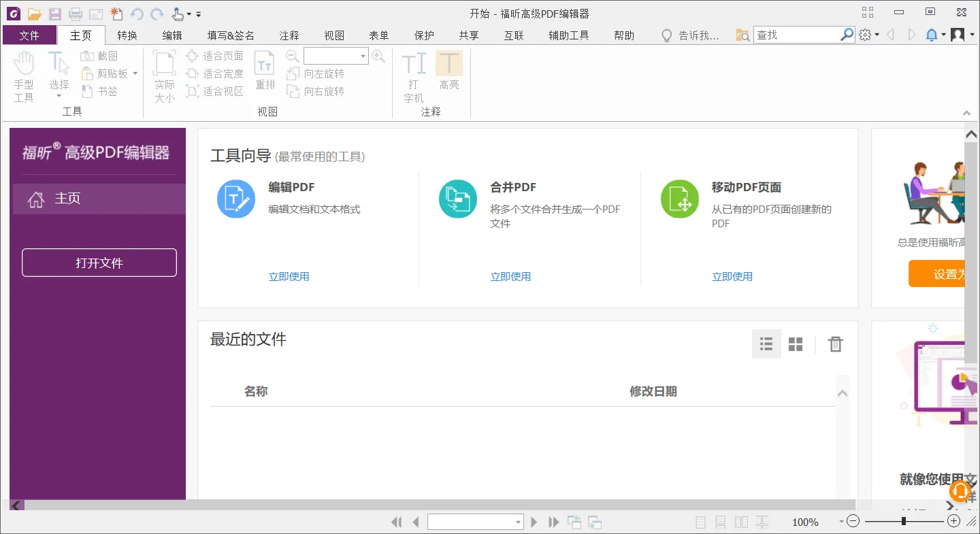Switch to the 编辑 tab
This screenshot has height=534, width=980.
(172, 35)
